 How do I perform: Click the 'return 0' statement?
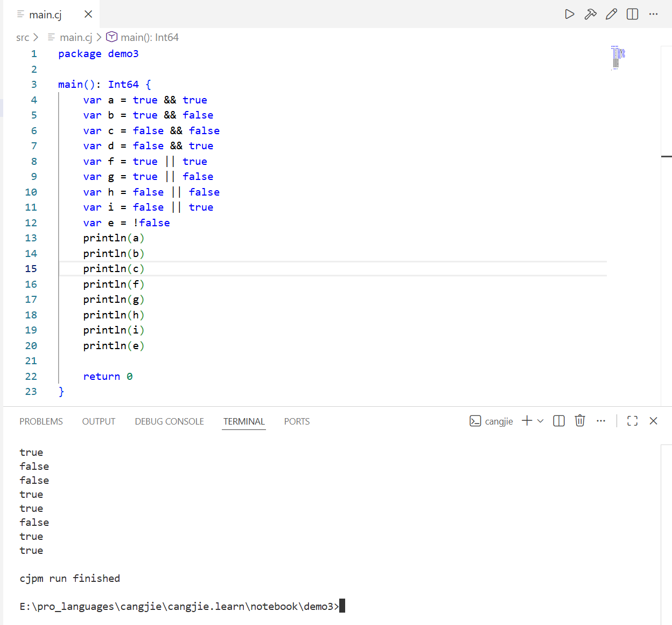click(108, 376)
